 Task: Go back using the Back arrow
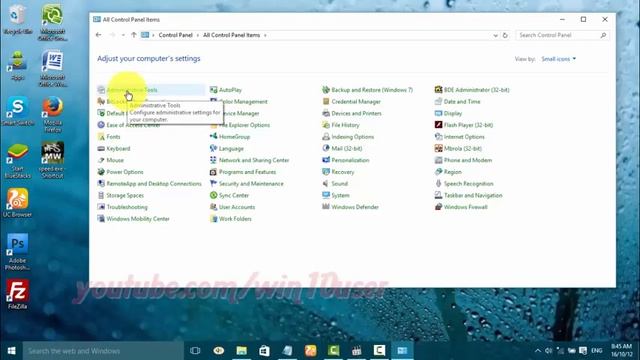tap(98, 35)
